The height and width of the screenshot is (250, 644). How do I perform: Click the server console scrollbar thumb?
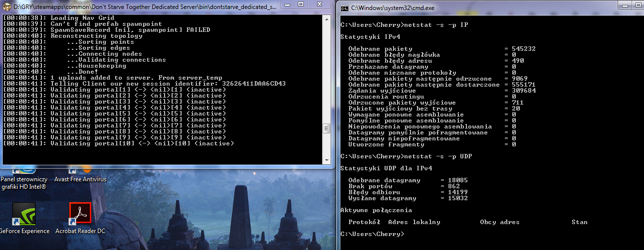(x=326, y=128)
